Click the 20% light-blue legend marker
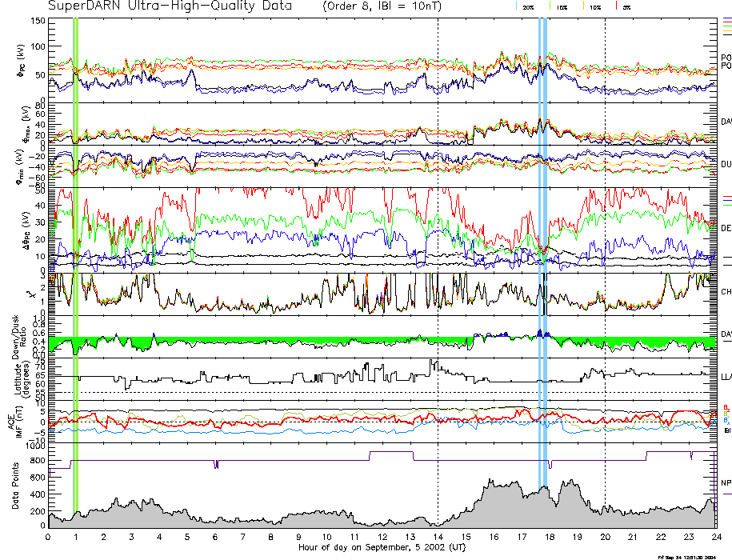732x560 pixels. pos(518,6)
